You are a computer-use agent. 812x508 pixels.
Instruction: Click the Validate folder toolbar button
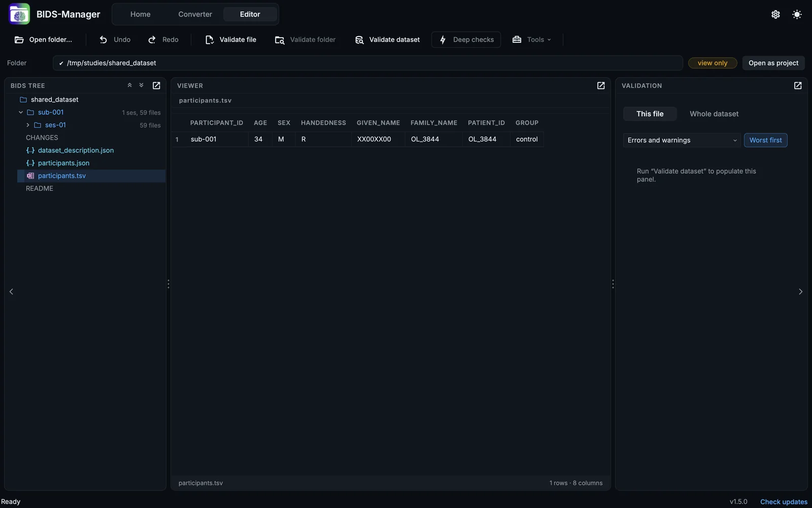tap(306, 40)
